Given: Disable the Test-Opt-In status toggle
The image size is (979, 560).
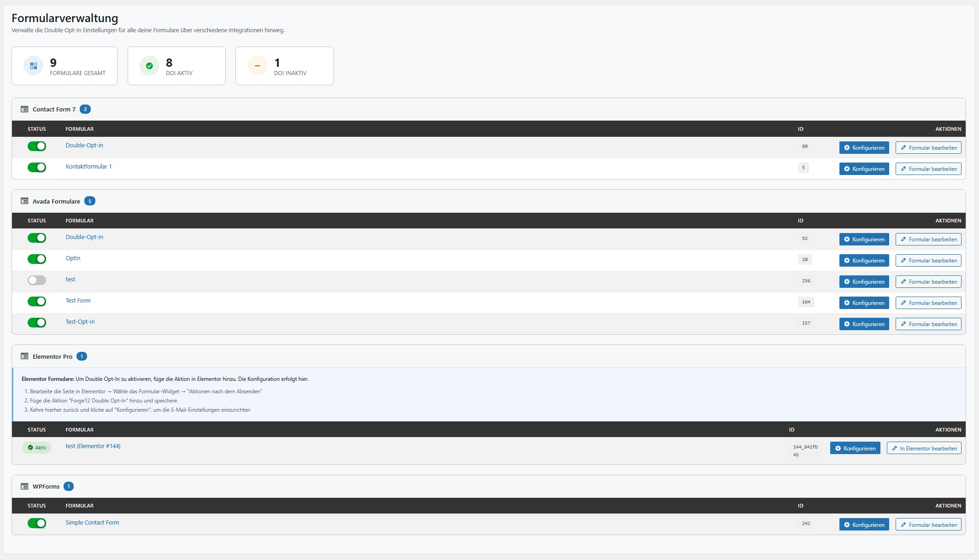Looking at the screenshot, I should pos(37,322).
